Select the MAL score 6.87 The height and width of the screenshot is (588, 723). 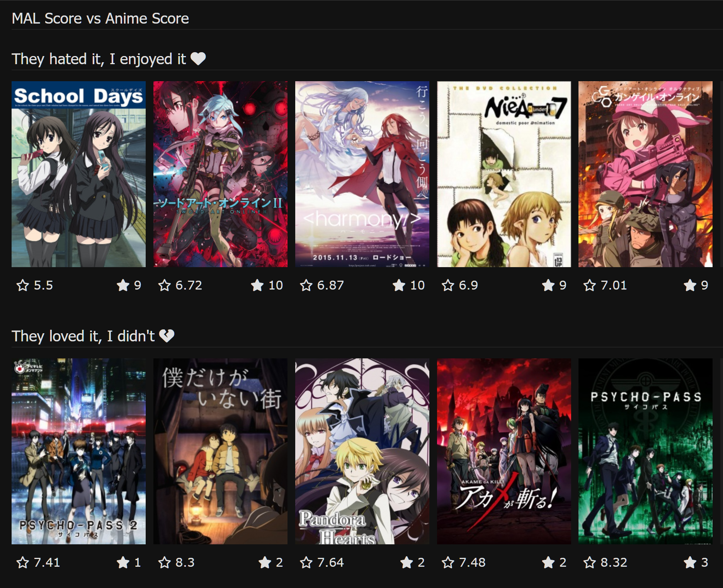[331, 285]
